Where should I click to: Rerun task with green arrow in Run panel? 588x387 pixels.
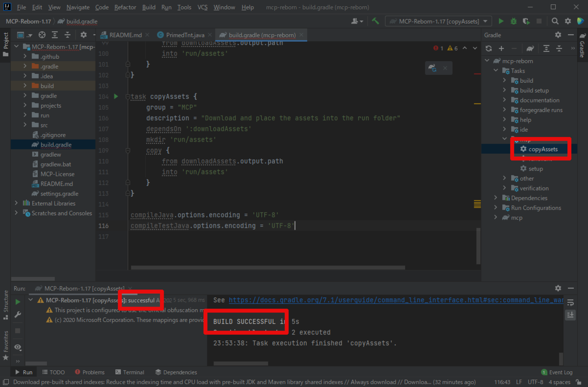(x=18, y=302)
